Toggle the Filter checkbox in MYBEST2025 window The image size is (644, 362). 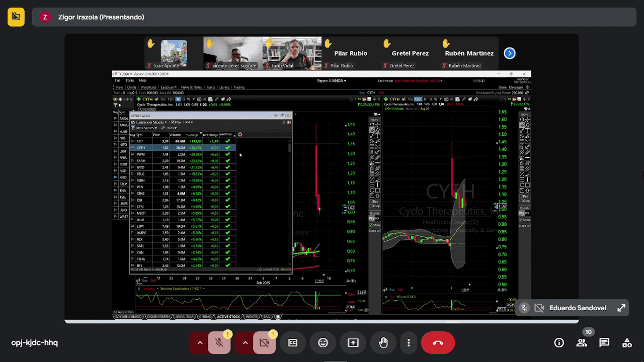point(173,122)
